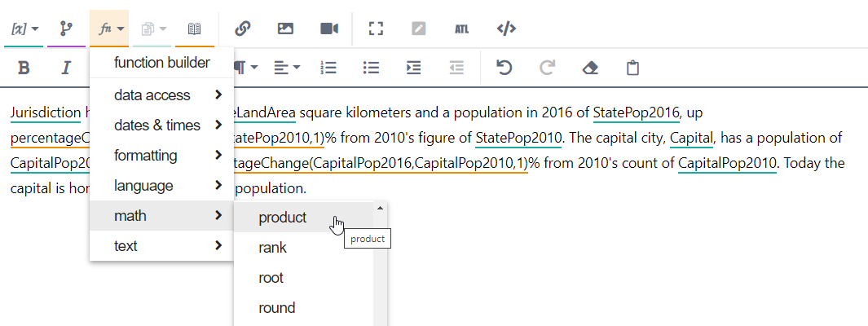Toggle italic formatting

[x=67, y=68]
